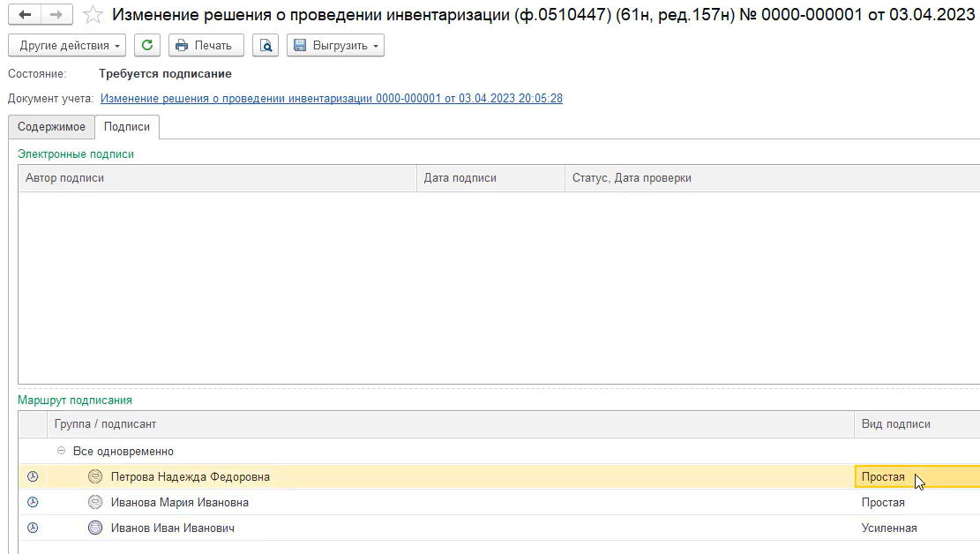Open print preview magnifier icon
This screenshot has width=980, height=554.
(x=266, y=45)
